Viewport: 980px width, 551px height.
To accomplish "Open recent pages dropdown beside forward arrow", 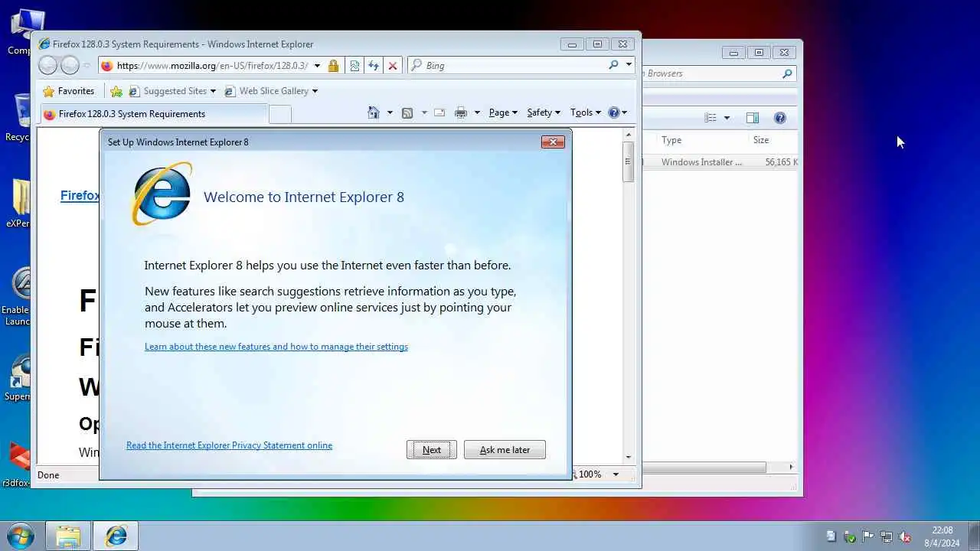I will click(87, 66).
